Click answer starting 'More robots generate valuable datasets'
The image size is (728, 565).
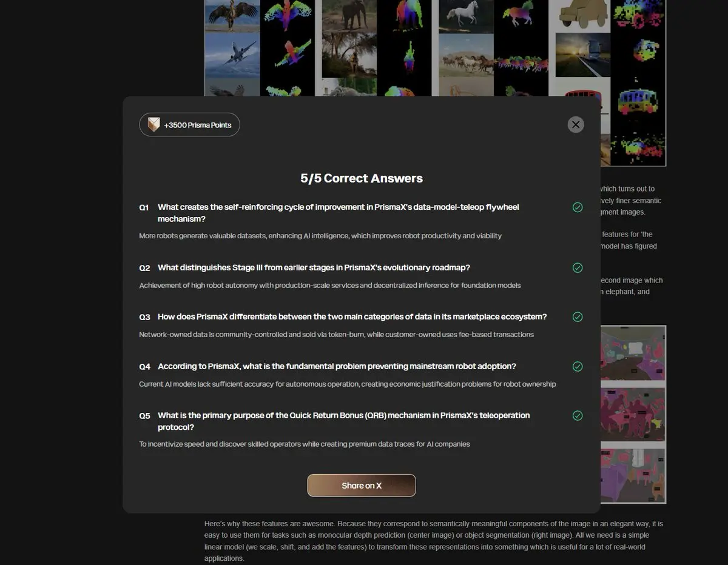(320, 236)
